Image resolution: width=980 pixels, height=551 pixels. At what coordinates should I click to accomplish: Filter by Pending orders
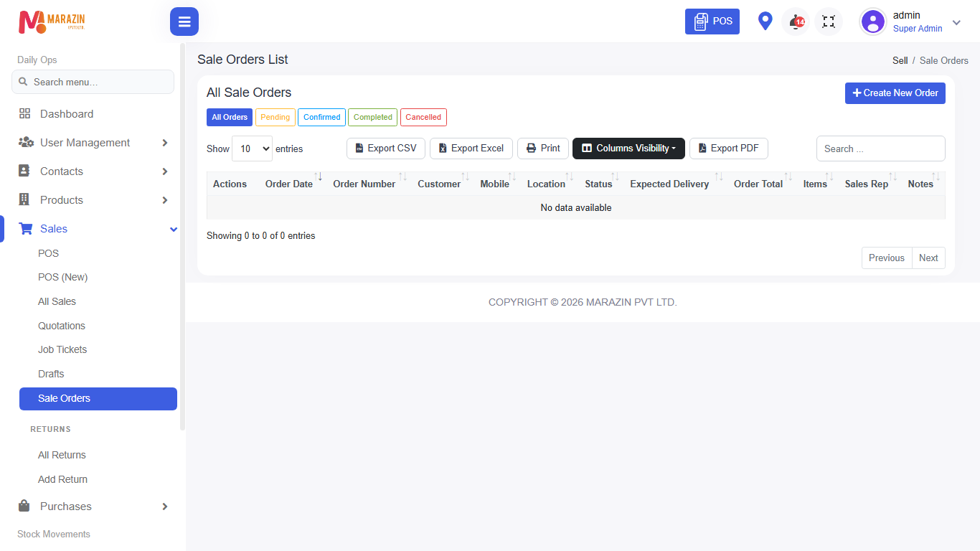tap(275, 117)
